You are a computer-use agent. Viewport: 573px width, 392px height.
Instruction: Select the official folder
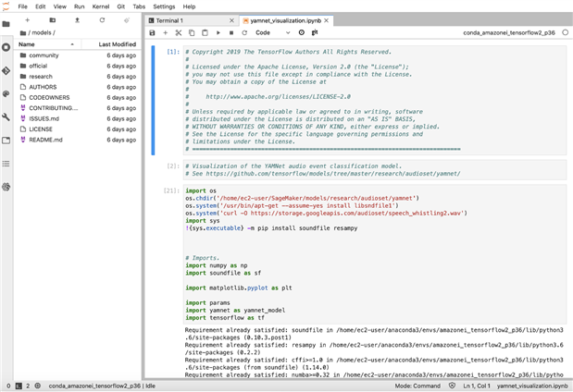(x=78, y=66)
